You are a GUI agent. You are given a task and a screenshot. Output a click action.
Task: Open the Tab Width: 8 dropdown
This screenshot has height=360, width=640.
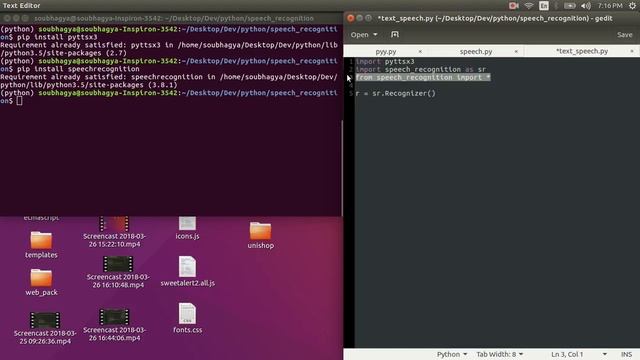[x=499, y=354]
